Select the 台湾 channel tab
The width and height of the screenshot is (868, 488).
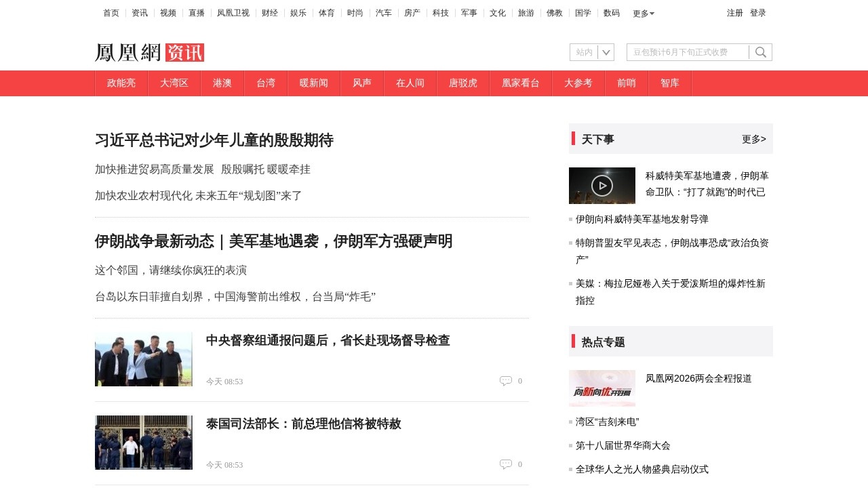(266, 83)
